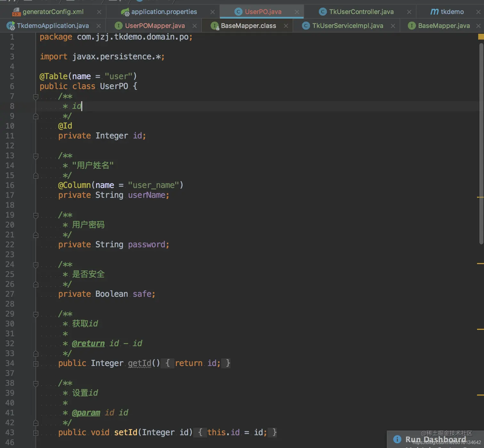Click the class icon on TkUserServiceImpl.java tab
Image resolution: width=484 pixels, height=448 pixels.
306,26
